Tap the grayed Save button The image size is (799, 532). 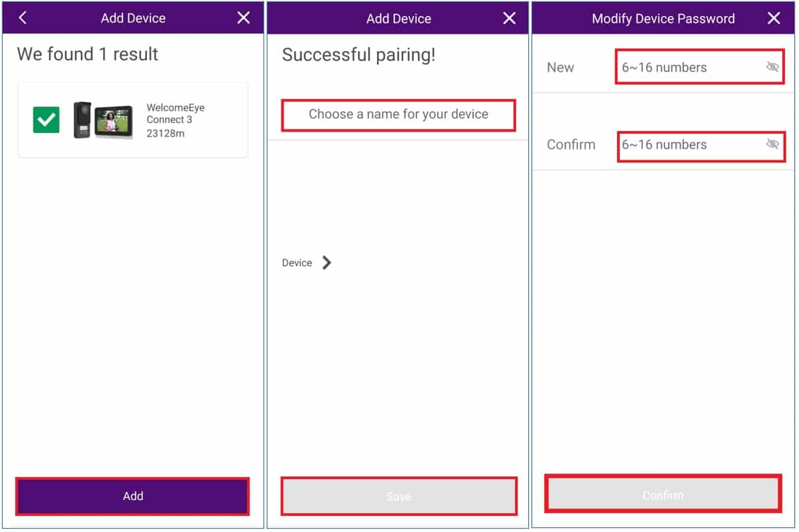pyautogui.click(x=399, y=497)
